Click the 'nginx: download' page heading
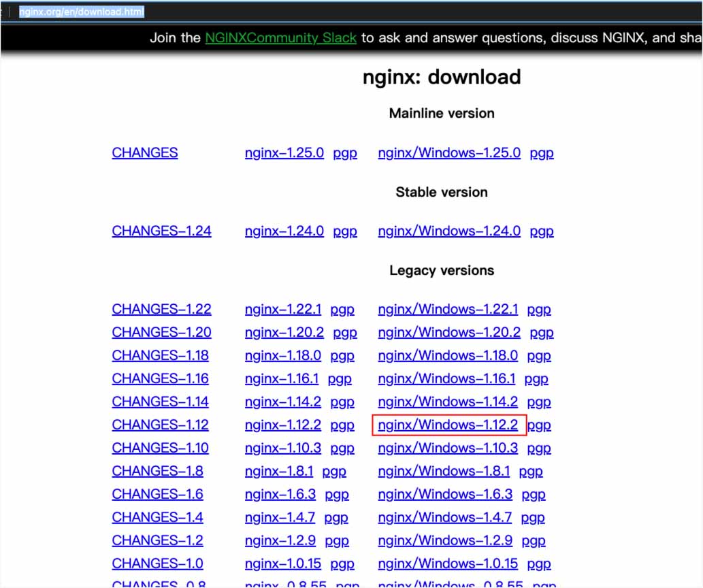 (x=442, y=77)
